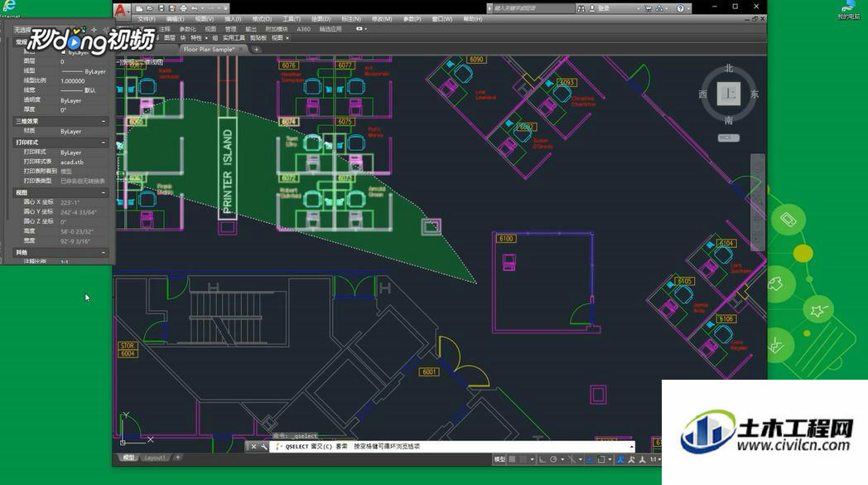Open the help icon dropdown arrow

pos(688,9)
